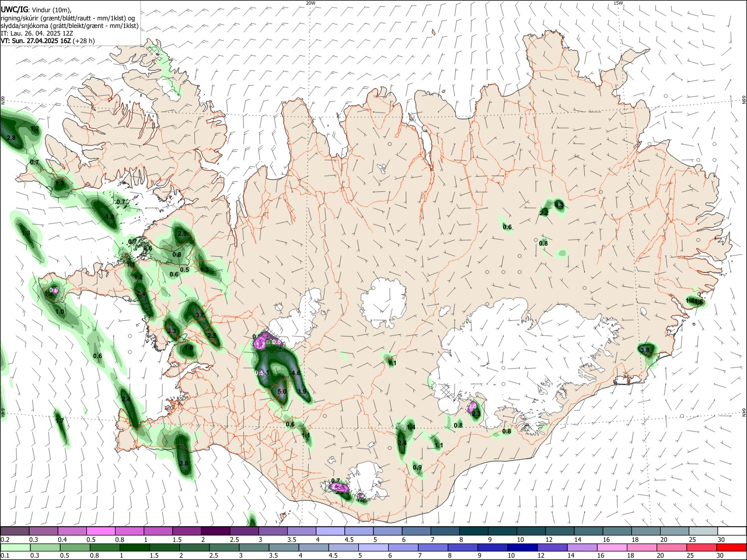Click the dark green swatch labelled 1 in lower legend row
This screenshot has height=560, width=747.
point(134,547)
